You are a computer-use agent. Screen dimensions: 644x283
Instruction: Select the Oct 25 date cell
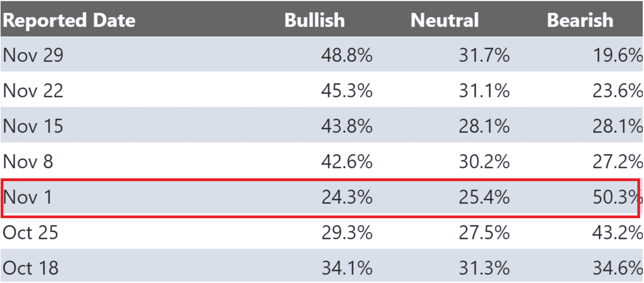click(x=30, y=233)
